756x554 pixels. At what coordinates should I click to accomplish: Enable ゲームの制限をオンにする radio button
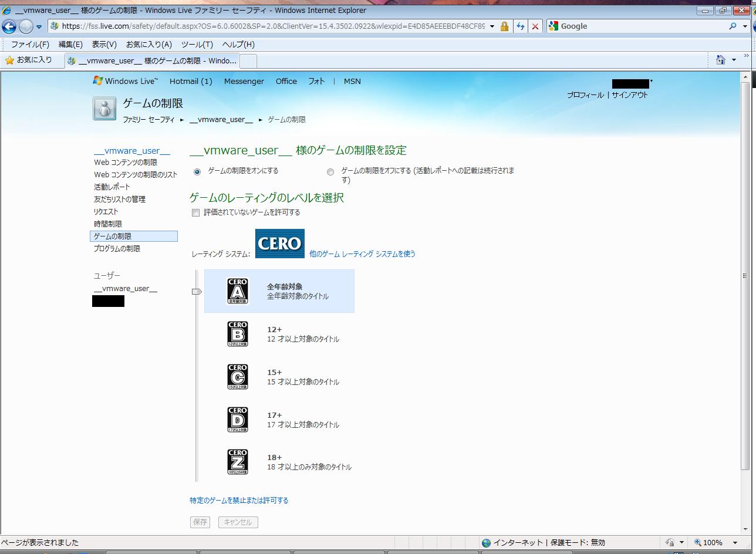(x=197, y=172)
